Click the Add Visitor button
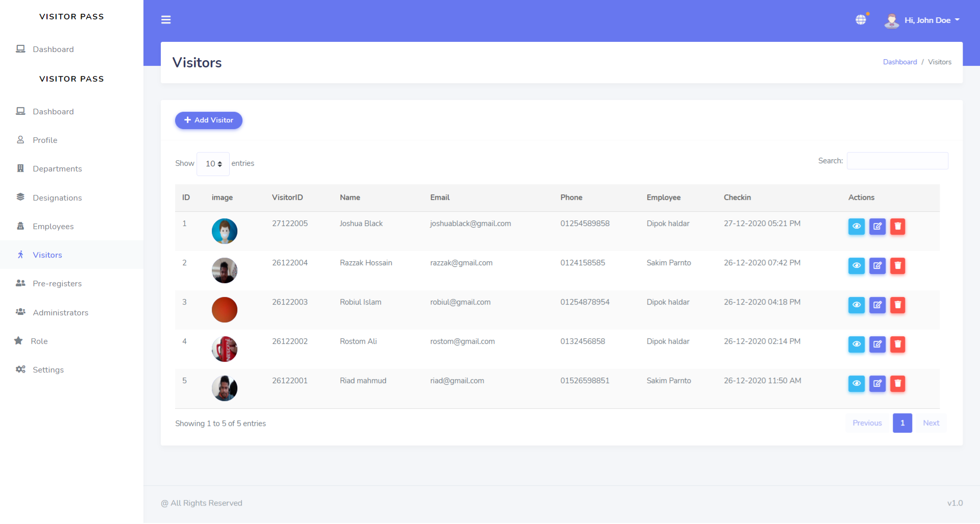The height and width of the screenshot is (524, 980). coord(208,120)
